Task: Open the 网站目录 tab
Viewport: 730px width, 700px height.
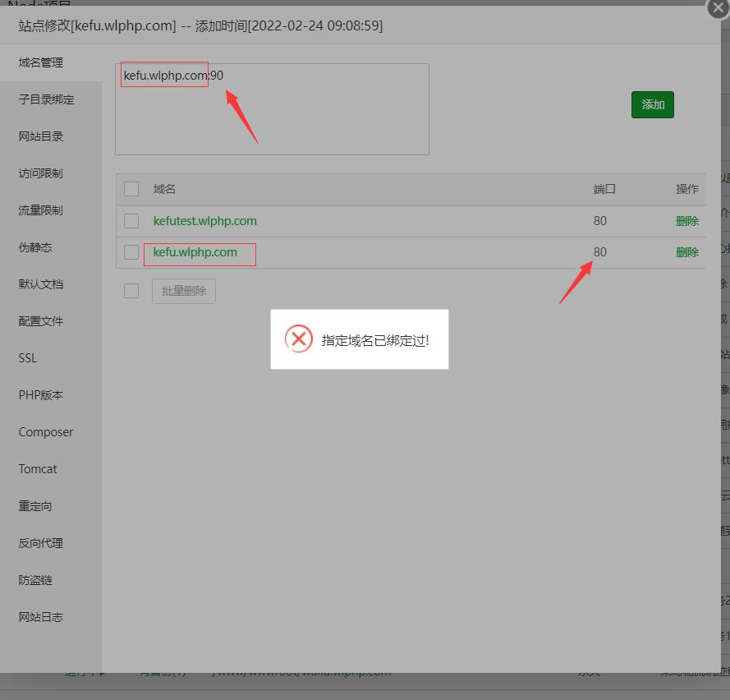Action: (x=41, y=136)
